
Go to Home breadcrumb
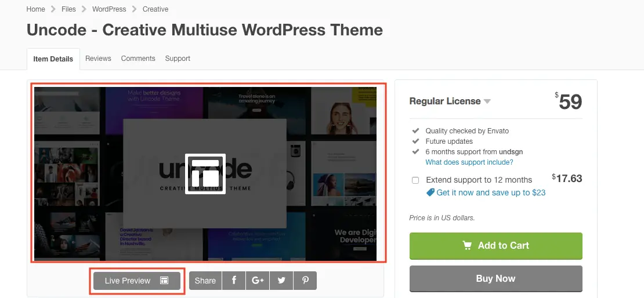click(x=36, y=9)
